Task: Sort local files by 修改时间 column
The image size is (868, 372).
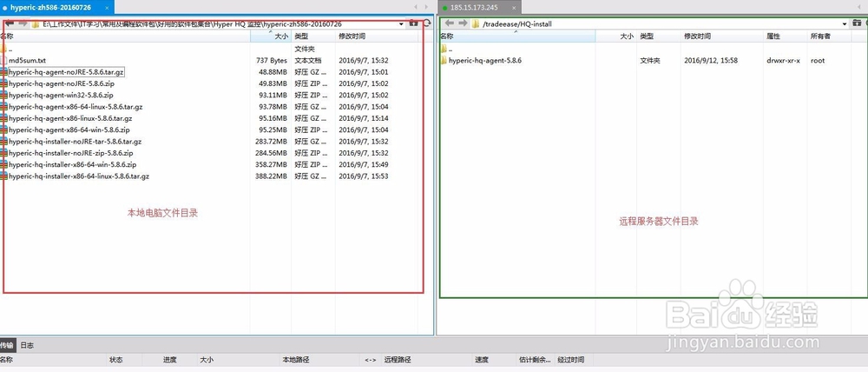Action: coord(377,36)
